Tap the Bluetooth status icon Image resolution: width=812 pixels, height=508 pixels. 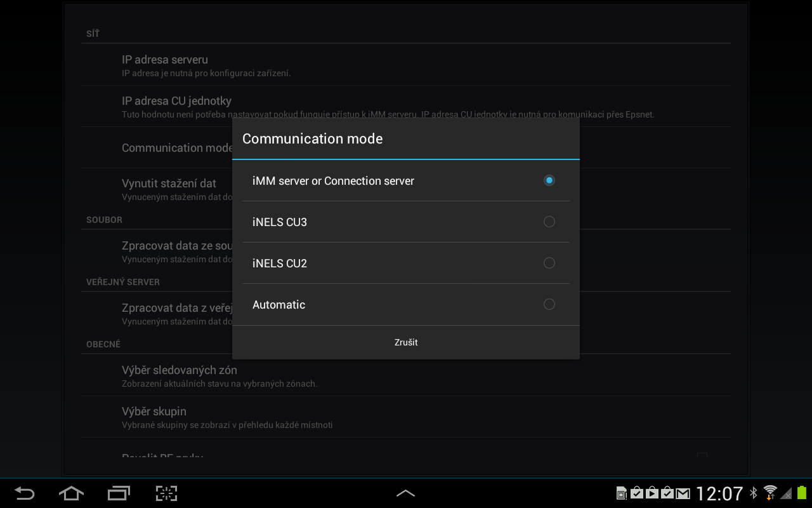click(754, 493)
